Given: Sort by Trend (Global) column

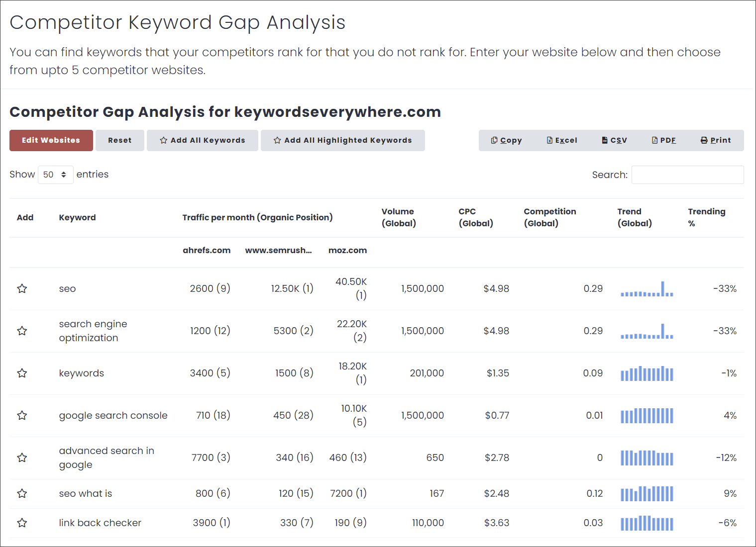Looking at the screenshot, I should tap(635, 217).
